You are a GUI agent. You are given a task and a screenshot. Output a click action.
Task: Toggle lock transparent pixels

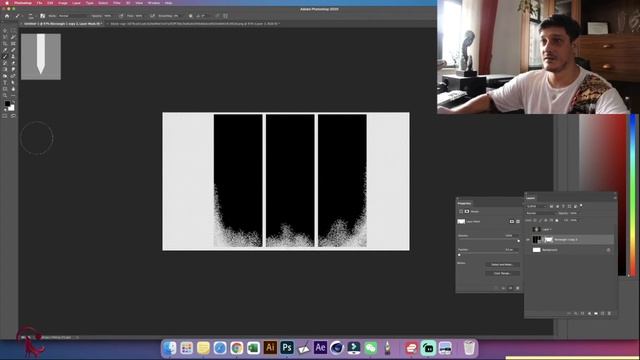coord(535,220)
